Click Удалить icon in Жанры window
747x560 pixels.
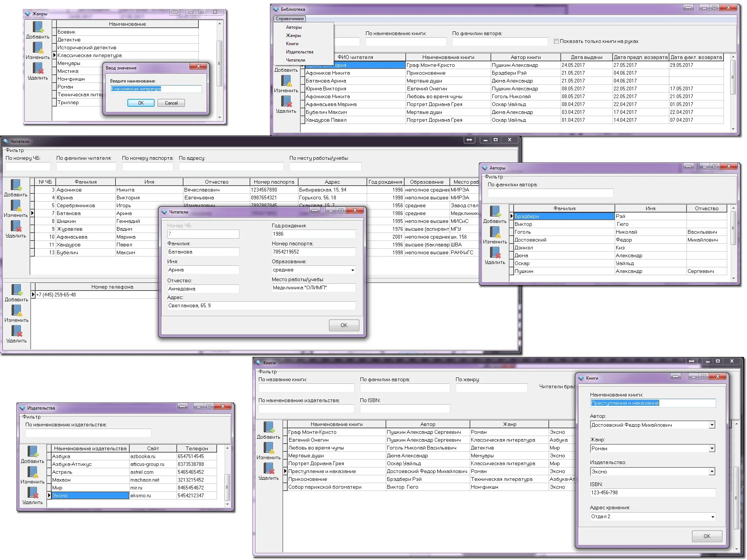click(38, 68)
